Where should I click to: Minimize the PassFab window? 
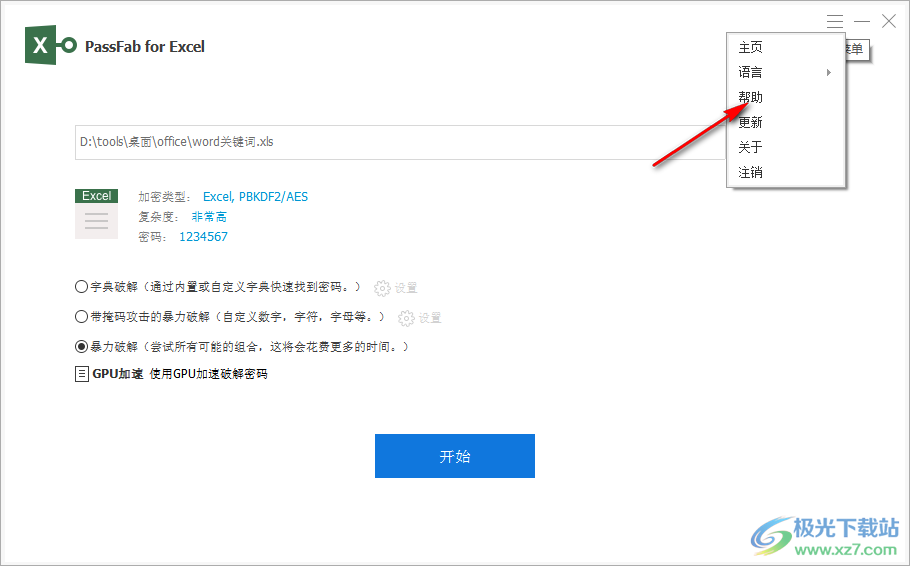coord(862,21)
